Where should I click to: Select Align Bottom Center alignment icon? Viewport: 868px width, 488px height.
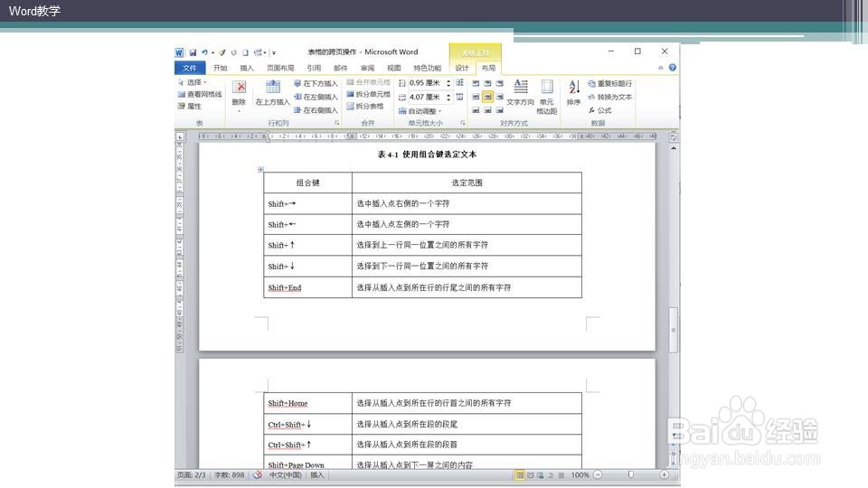point(487,110)
